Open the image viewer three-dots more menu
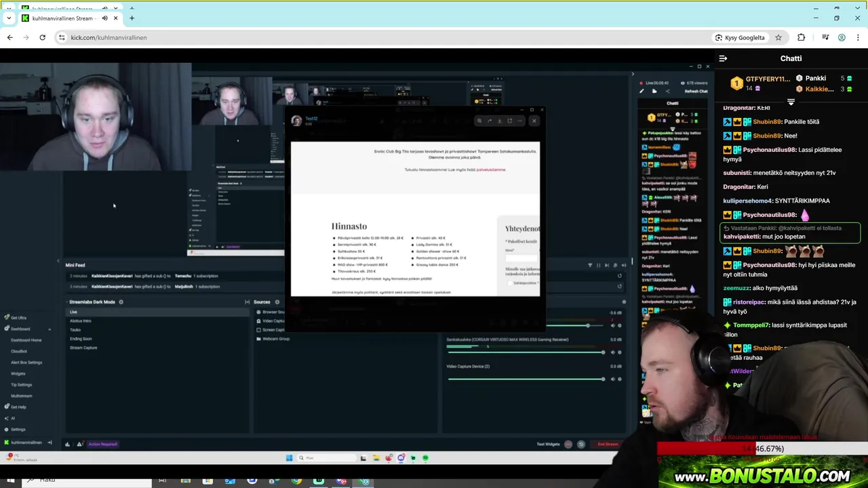868x488 pixels. tap(520, 121)
